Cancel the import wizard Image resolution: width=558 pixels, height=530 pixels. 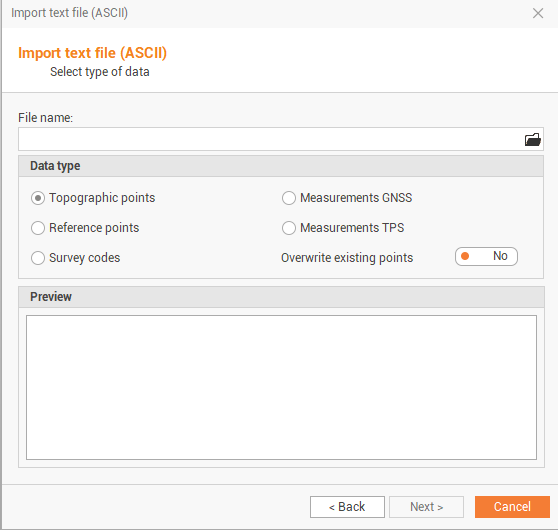point(512,507)
